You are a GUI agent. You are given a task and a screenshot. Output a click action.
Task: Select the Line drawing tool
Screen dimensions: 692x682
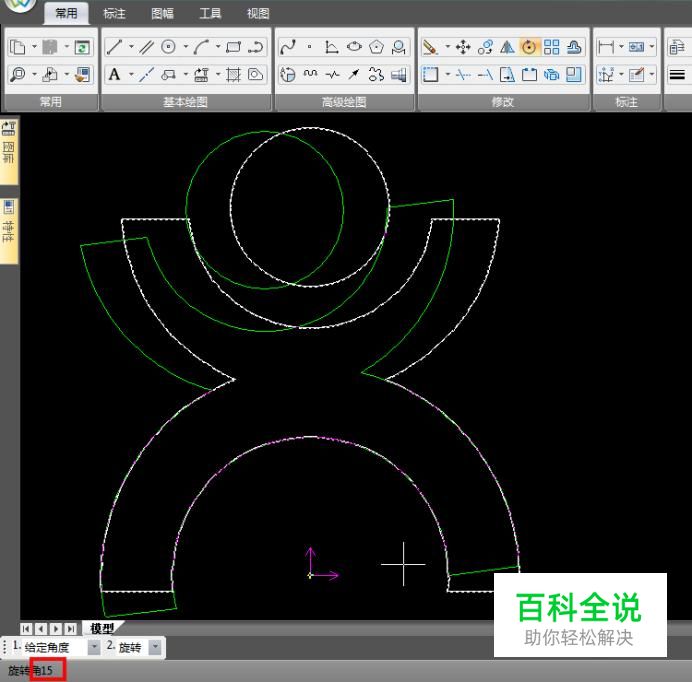tap(114, 47)
